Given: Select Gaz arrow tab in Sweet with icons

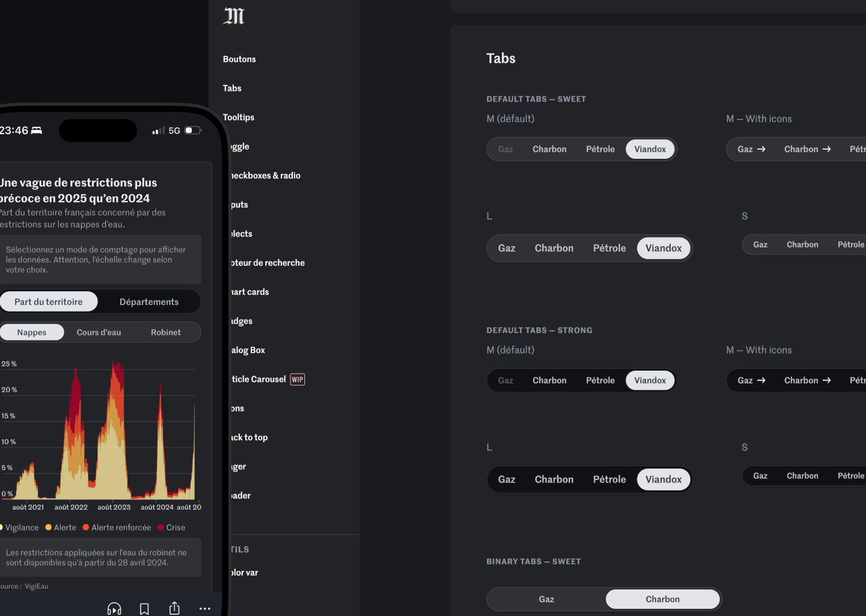Looking at the screenshot, I should 752,149.
